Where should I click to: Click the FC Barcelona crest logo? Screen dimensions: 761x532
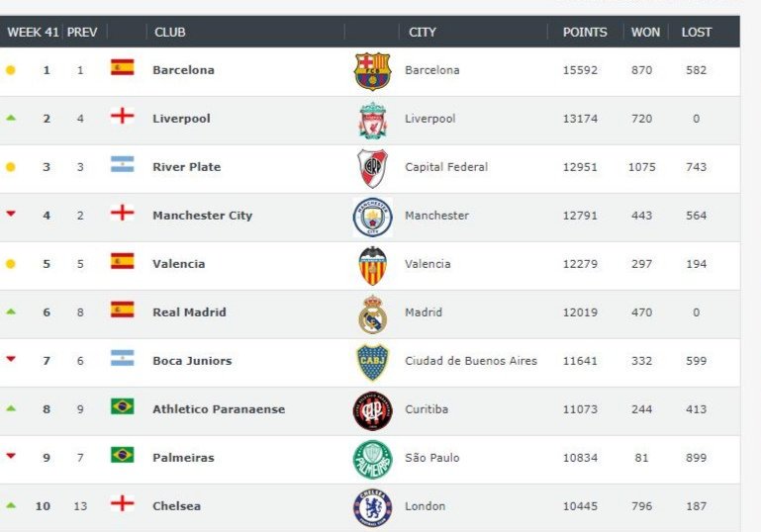(x=372, y=71)
